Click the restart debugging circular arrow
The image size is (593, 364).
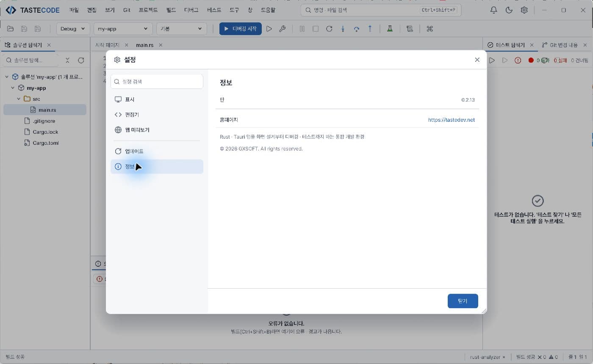(x=329, y=29)
